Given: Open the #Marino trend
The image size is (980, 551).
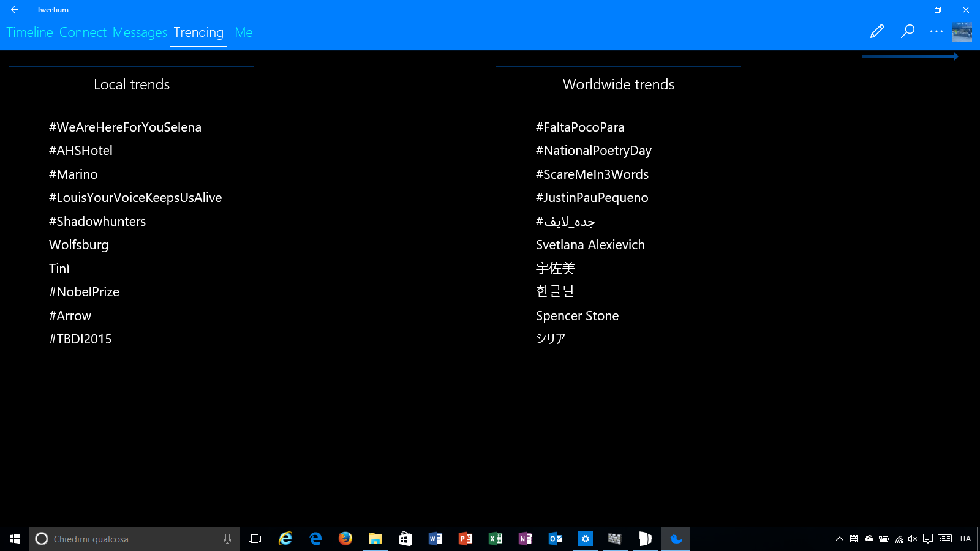Looking at the screenshot, I should (73, 174).
